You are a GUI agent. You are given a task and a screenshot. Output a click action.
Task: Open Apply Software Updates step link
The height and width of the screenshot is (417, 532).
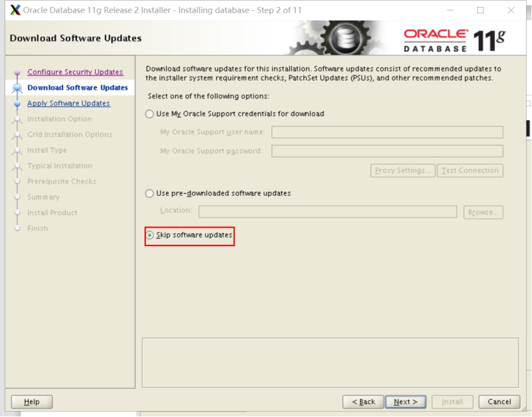68,103
